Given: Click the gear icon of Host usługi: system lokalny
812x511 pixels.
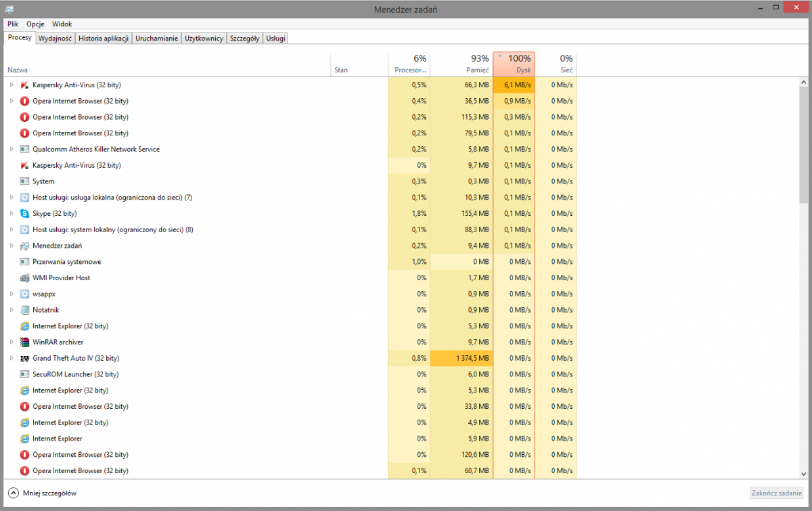Looking at the screenshot, I should coord(24,229).
